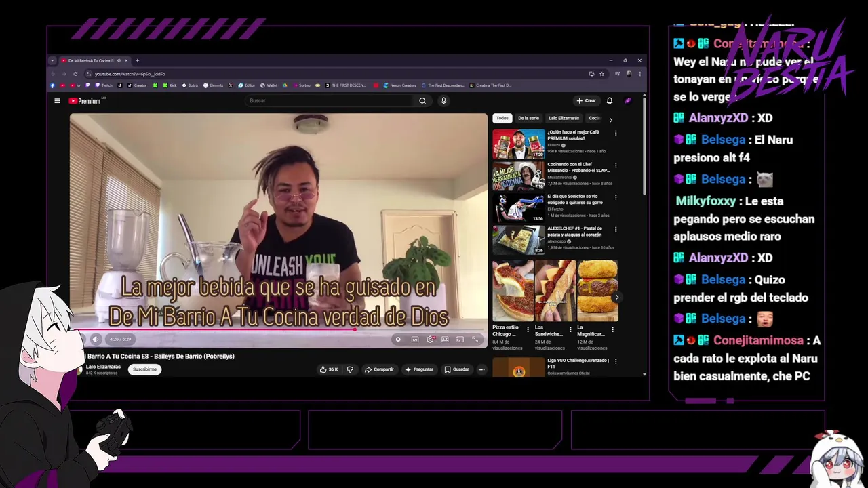Click the El día que Sonicfox title
The image size is (868, 488).
(575, 199)
